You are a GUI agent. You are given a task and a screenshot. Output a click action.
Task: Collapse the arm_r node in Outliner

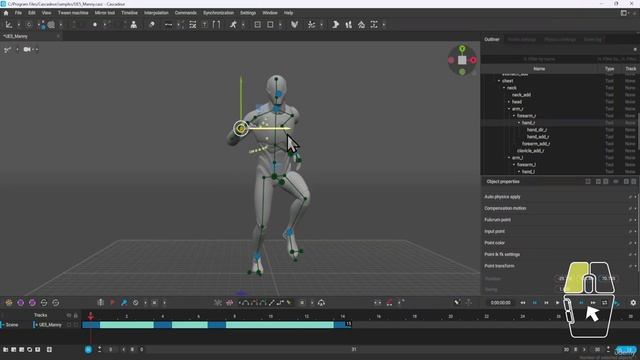click(x=509, y=109)
